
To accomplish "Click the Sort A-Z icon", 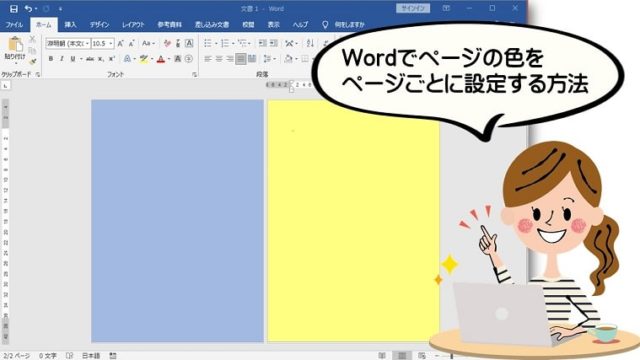I will click(310, 43).
